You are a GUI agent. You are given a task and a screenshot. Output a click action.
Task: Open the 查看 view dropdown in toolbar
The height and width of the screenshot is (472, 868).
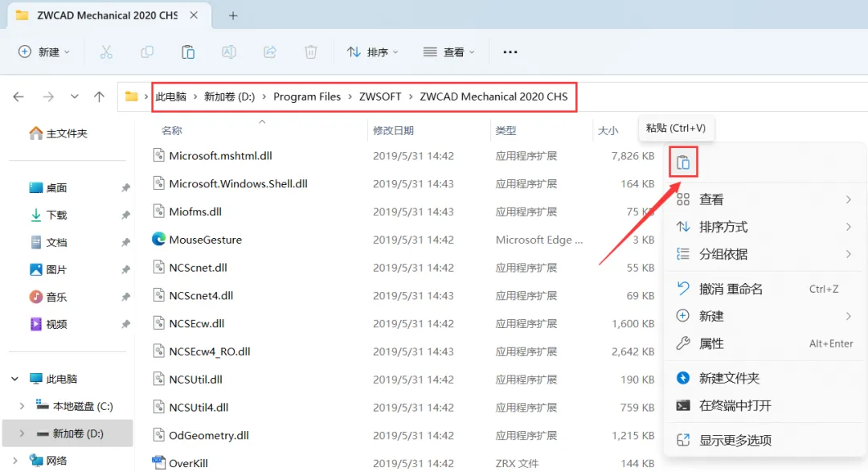[449, 52]
